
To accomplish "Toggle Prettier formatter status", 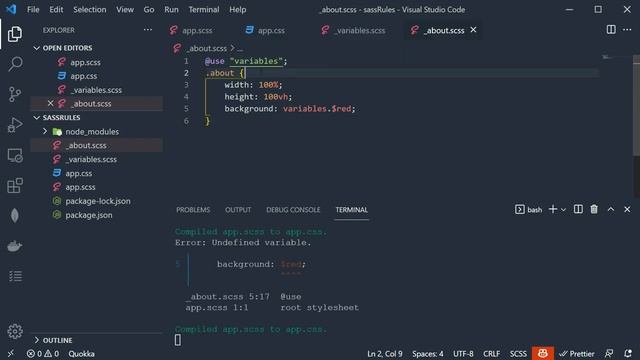I will [x=576, y=353].
